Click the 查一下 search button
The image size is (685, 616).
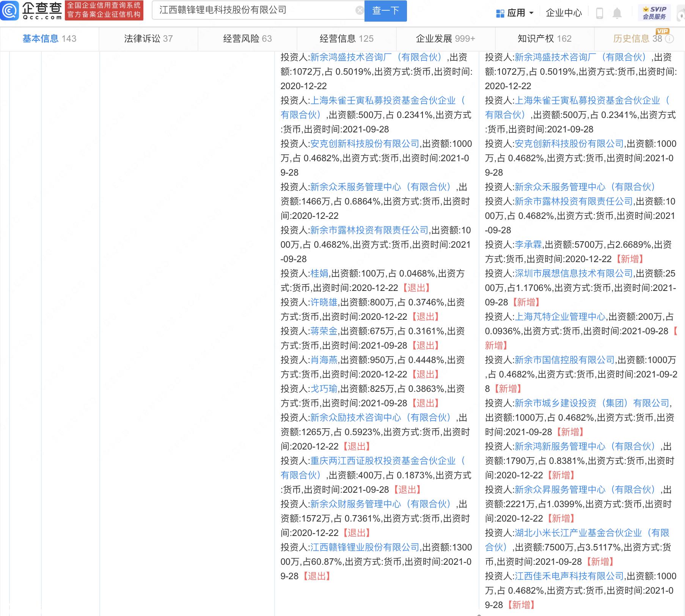pos(385,11)
